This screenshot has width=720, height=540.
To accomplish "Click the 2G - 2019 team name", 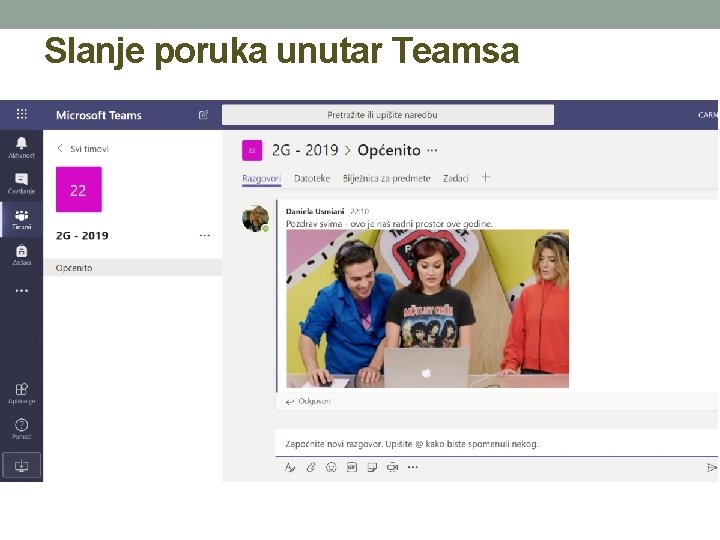I will point(82,236).
